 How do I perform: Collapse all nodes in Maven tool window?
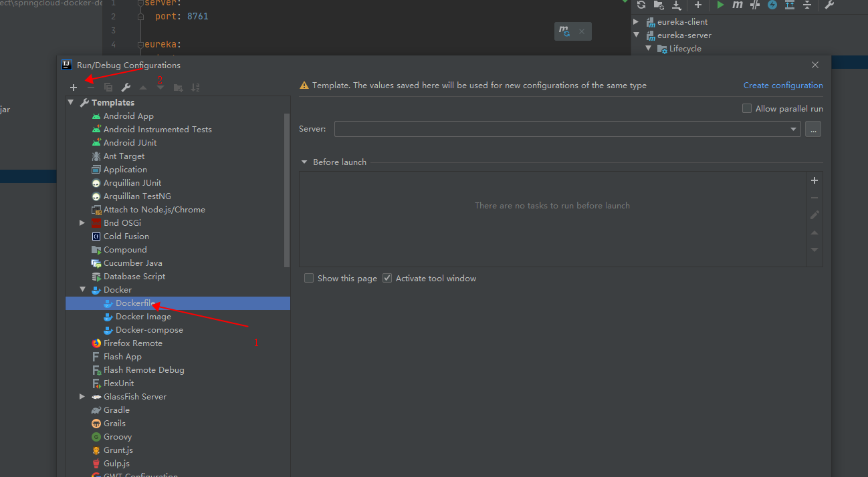click(807, 5)
